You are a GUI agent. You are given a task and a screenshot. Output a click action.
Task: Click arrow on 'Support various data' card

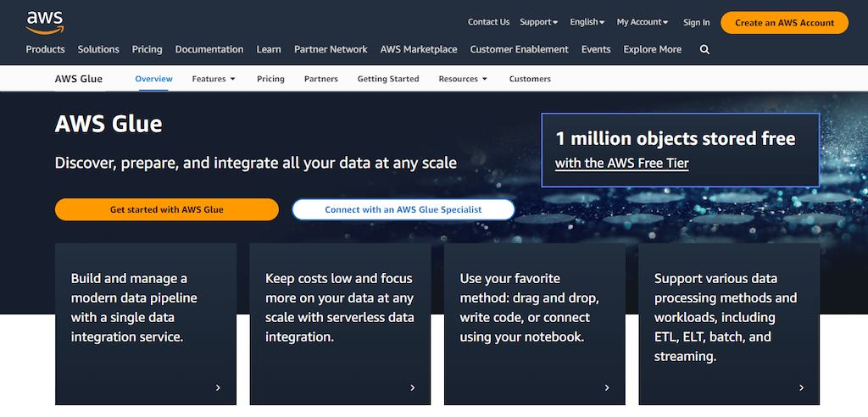pyautogui.click(x=801, y=387)
